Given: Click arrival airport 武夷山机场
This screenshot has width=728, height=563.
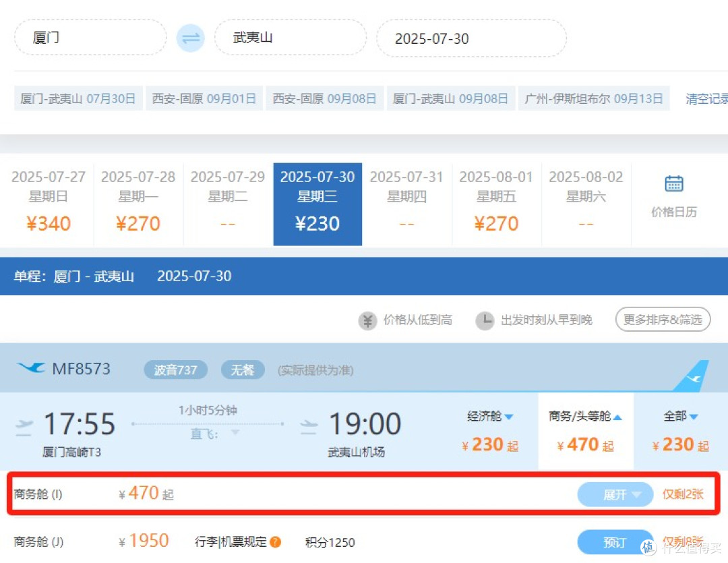Looking at the screenshot, I should coord(356,452).
